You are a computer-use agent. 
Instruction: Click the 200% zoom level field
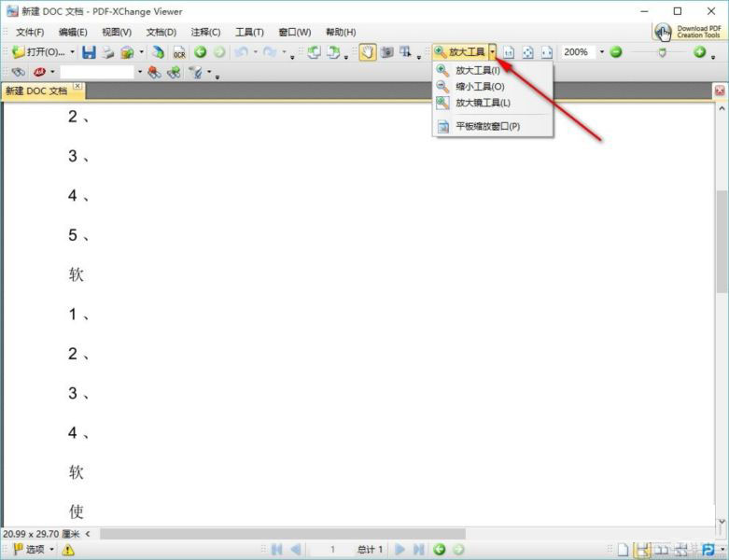[x=578, y=52]
